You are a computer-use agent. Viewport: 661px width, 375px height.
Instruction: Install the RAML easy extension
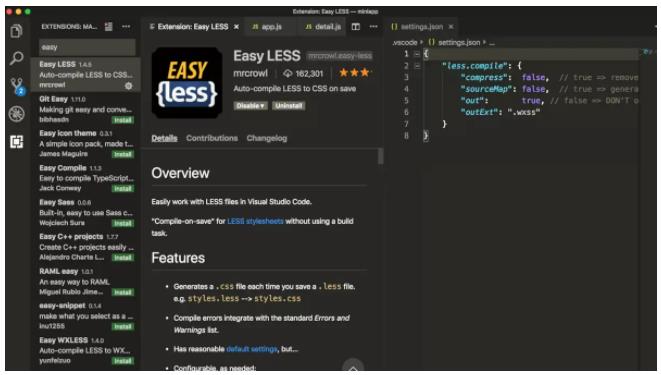click(123, 292)
